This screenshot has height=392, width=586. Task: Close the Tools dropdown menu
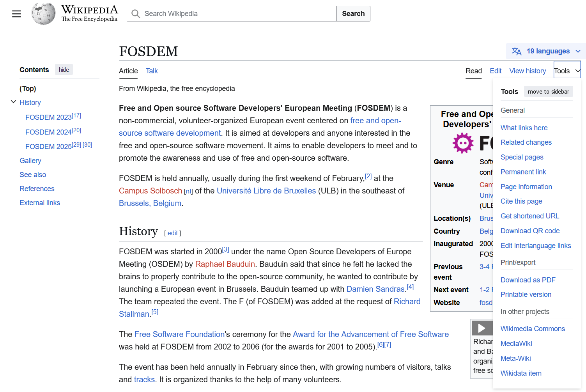[567, 71]
